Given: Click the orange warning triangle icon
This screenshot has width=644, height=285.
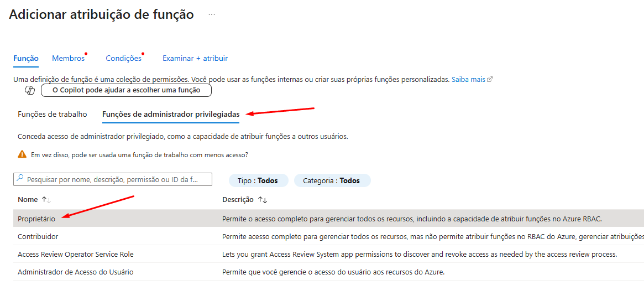Looking at the screenshot, I should pyautogui.click(x=22, y=154).
